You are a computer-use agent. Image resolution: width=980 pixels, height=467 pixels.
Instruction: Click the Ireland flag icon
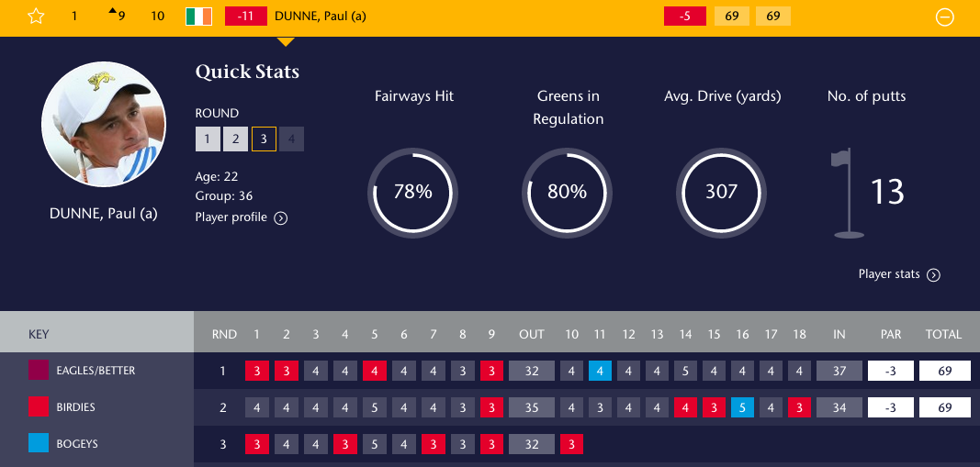pyautogui.click(x=198, y=17)
